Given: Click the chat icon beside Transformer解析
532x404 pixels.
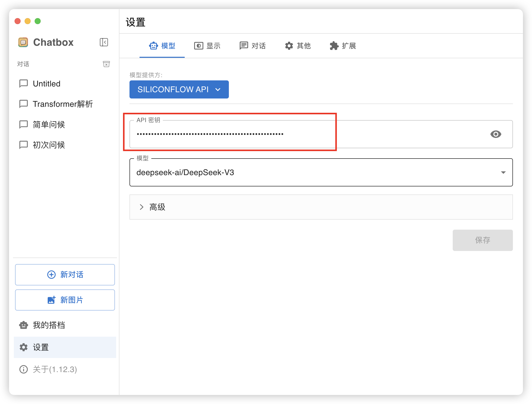Looking at the screenshot, I should click(24, 104).
